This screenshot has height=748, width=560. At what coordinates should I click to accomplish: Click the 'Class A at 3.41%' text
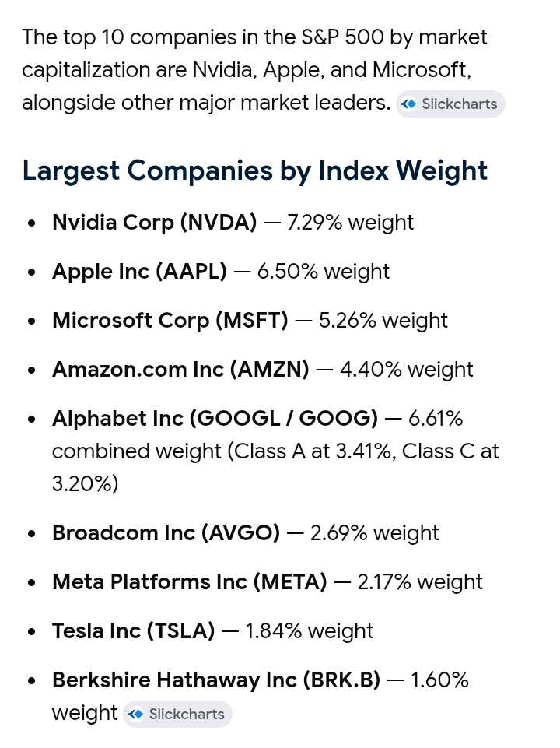coord(313,451)
